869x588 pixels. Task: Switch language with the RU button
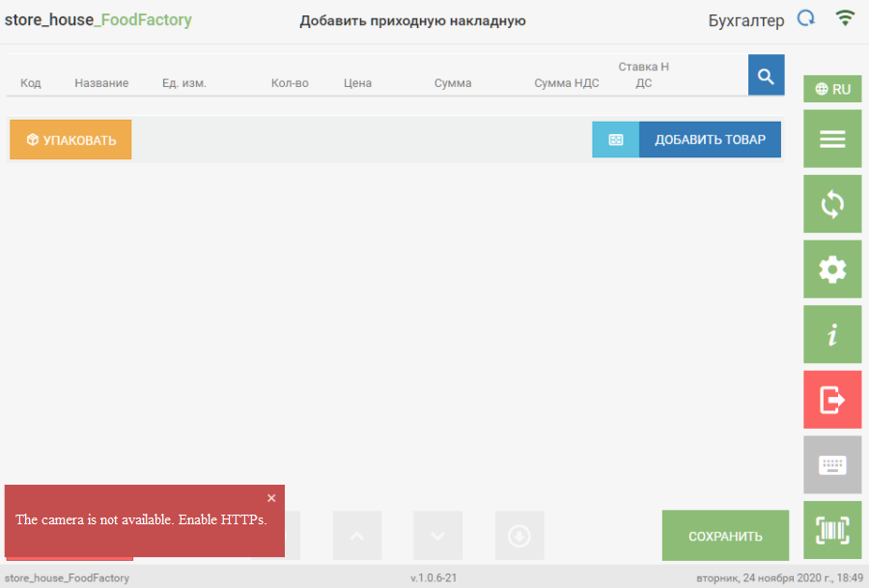click(831, 89)
